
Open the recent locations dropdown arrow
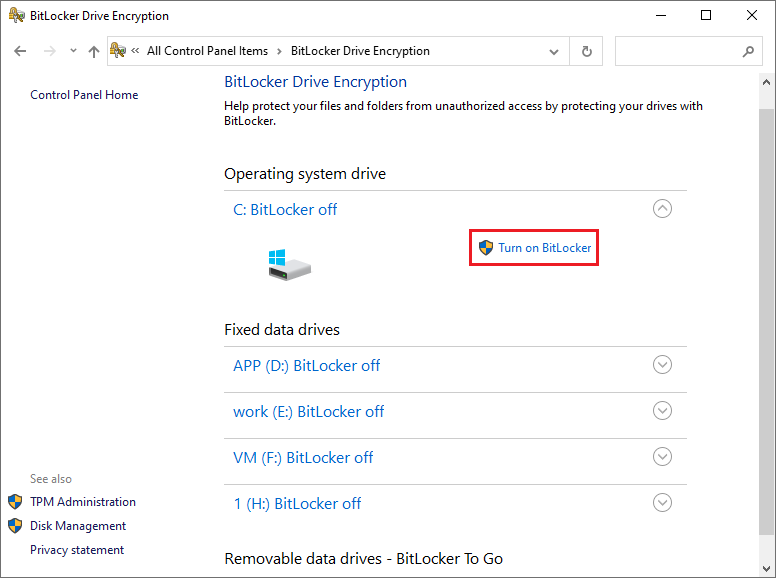pos(73,51)
